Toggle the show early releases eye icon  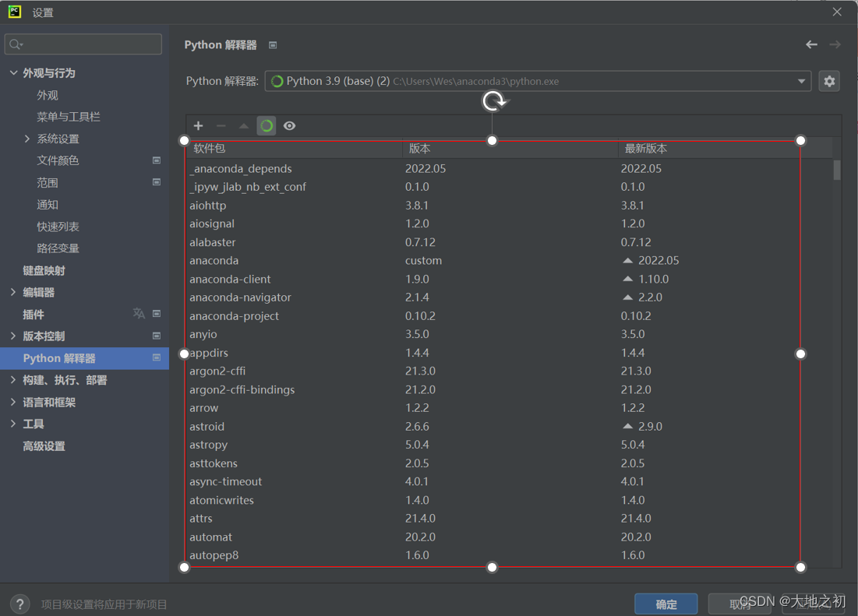[x=289, y=126]
